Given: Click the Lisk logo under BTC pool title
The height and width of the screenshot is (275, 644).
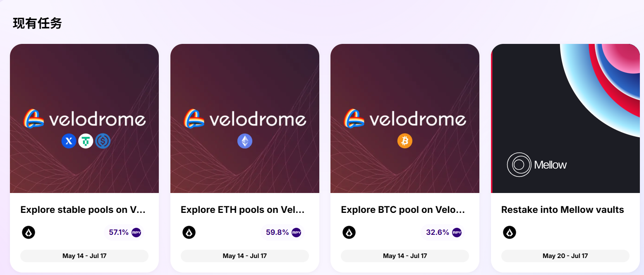Looking at the screenshot, I should (x=349, y=232).
